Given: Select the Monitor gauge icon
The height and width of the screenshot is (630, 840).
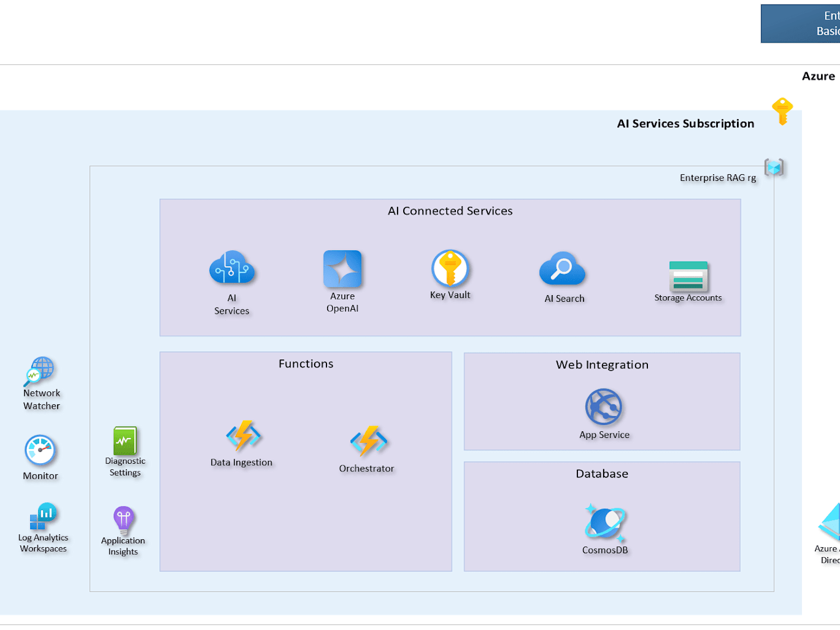Looking at the screenshot, I should [40, 450].
